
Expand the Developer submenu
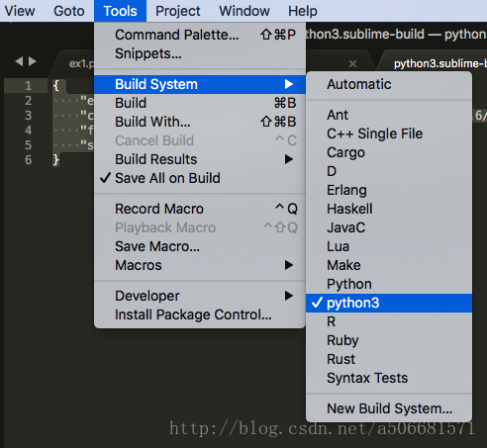200,296
